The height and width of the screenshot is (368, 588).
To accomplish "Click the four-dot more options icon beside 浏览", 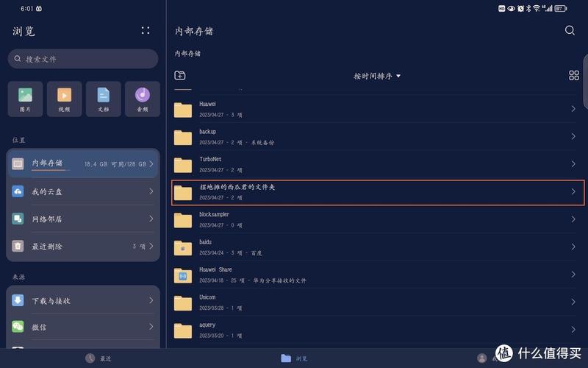I will (146, 30).
